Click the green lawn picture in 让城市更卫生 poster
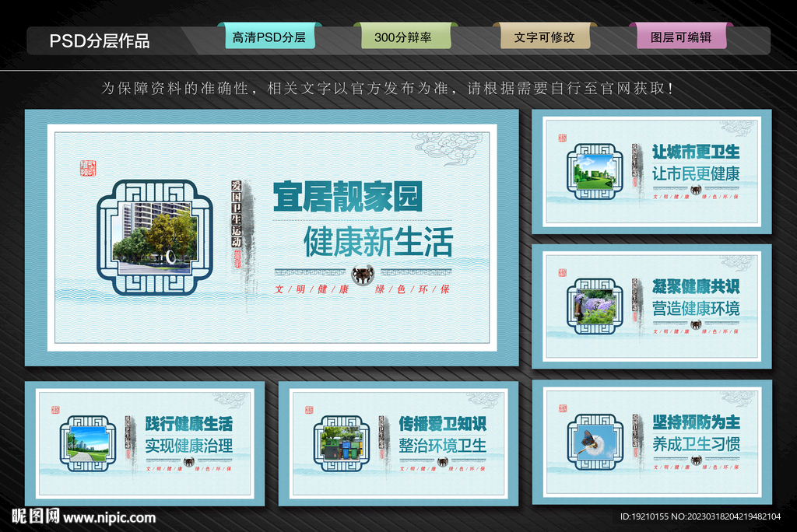This screenshot has height=532, width=797. (x=595, y=171)
